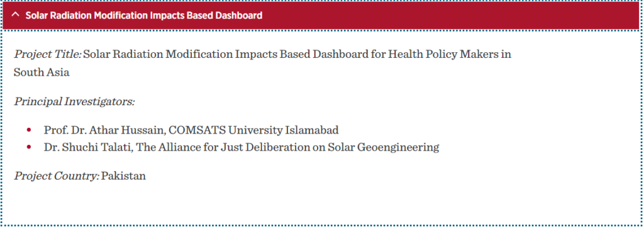Click the word 'Dashboard' in the header
The height and width of the screenshot is (228, 644).
[x=241, y=16]
